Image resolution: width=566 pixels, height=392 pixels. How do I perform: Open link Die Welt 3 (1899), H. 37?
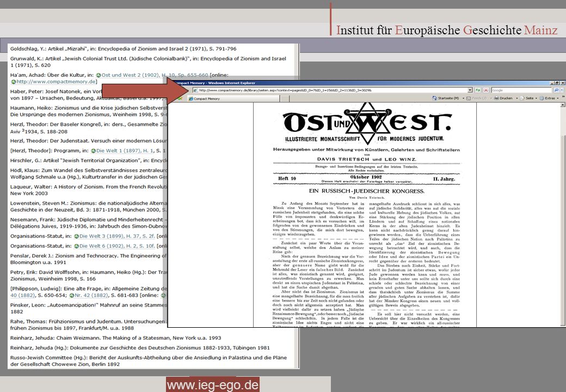point(117,236)
